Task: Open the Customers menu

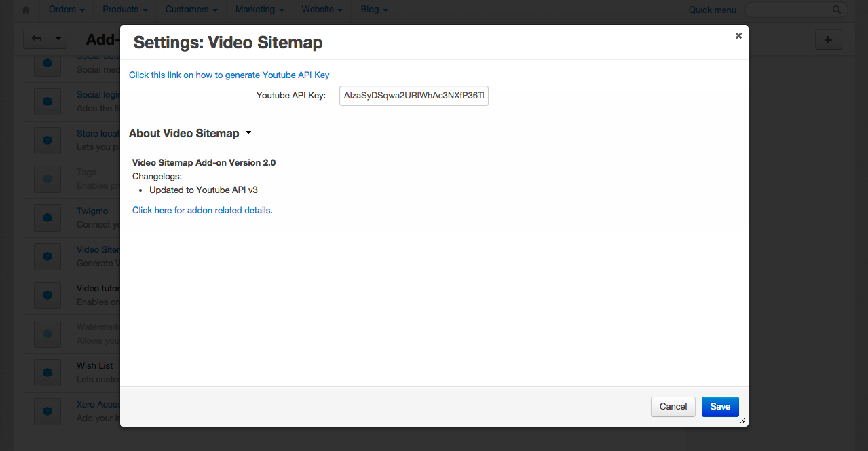Action: [x=191, y=10]
